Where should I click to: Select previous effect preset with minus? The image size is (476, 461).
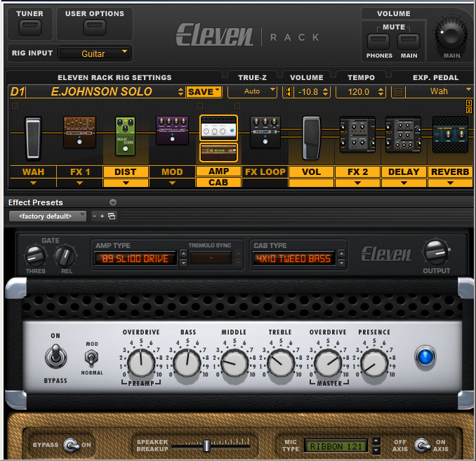pyautogui.click(x=94, y=216)
